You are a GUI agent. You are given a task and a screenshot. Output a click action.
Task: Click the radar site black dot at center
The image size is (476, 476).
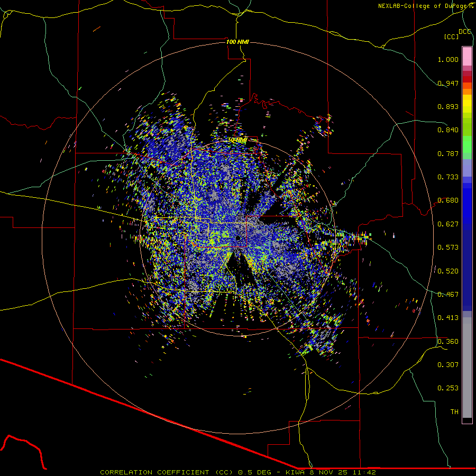click(x=239, y=238)
